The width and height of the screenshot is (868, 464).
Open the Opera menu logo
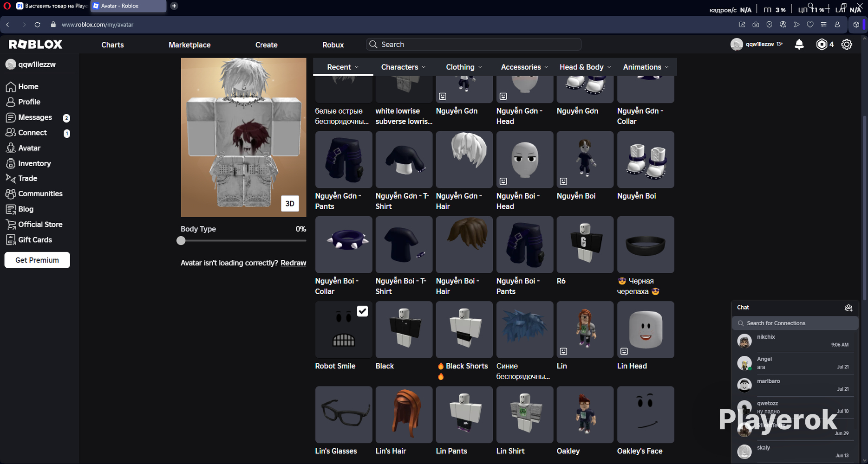7,6
